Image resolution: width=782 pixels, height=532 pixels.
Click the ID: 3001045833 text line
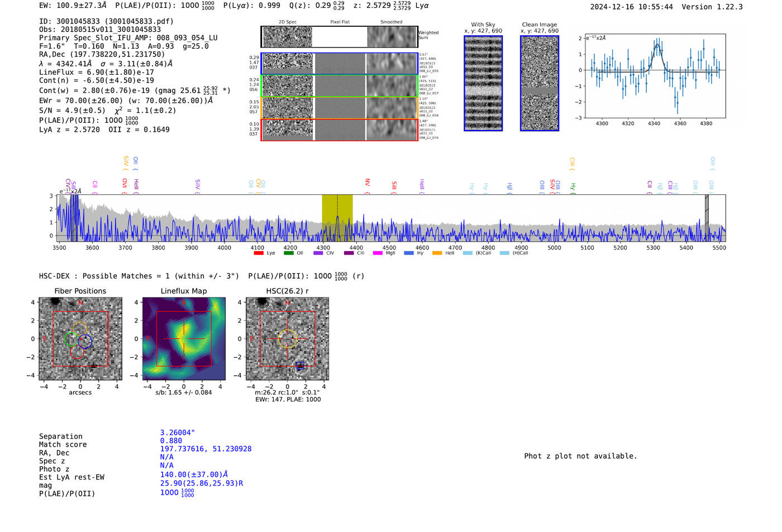point(106,21)
